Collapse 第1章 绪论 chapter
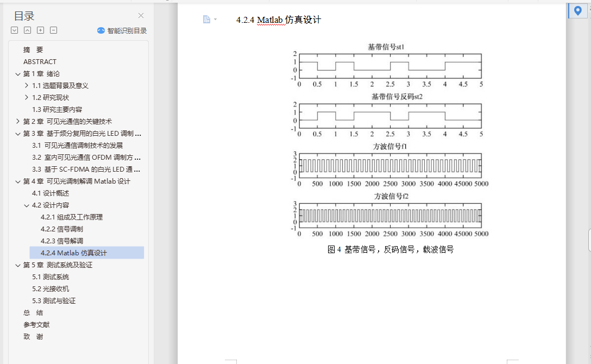The height and width of the screenshot is (364, 591). coord(18,74)
